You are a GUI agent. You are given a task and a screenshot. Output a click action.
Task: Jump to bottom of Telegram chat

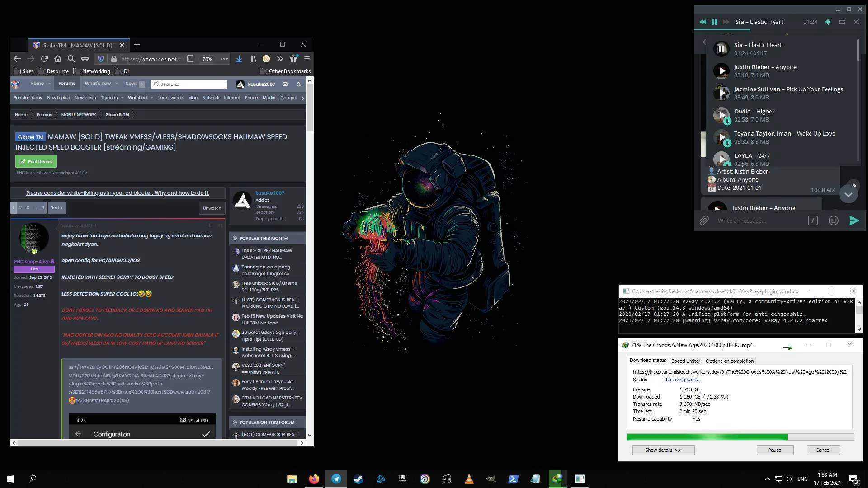coord(848,194)
